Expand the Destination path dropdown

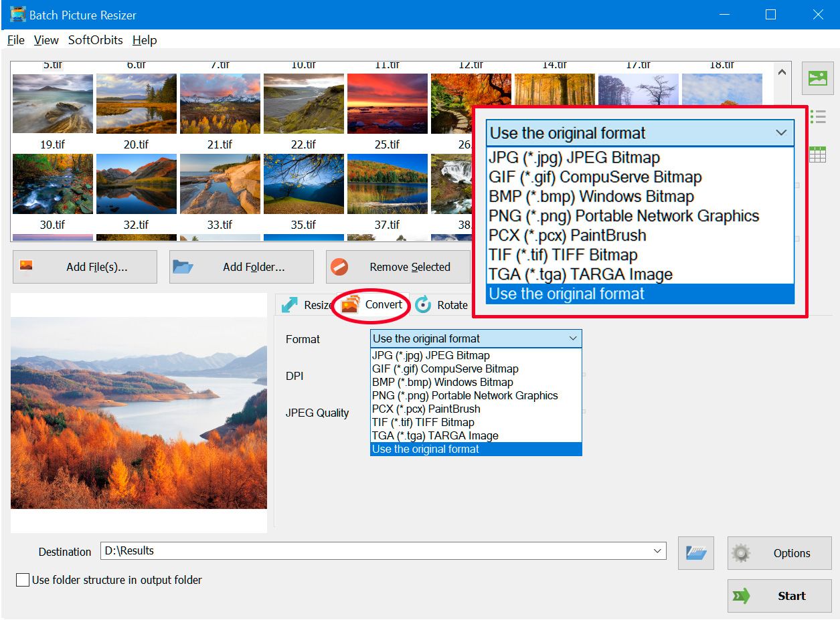pyautogui.click(x=657, y=550)
